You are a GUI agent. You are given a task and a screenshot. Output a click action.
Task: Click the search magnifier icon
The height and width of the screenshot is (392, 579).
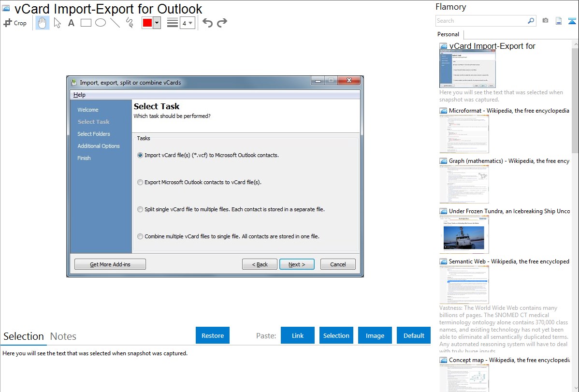point(531,21)
